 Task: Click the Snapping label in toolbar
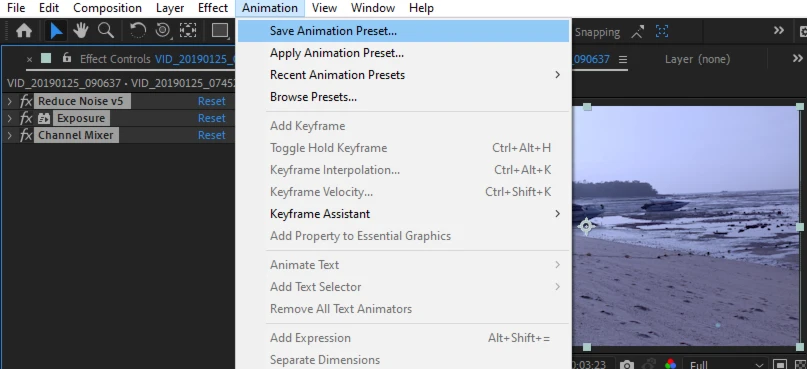[597, 32]
